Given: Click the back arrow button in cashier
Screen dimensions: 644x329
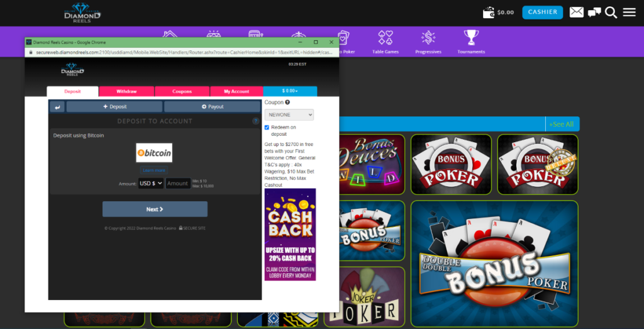Looking at the screenshot, I should point(57,107).
